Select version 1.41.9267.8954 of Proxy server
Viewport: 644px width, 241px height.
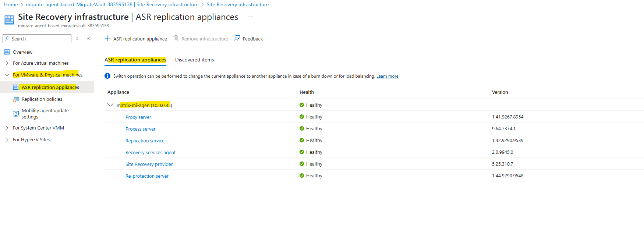(507, 117)
